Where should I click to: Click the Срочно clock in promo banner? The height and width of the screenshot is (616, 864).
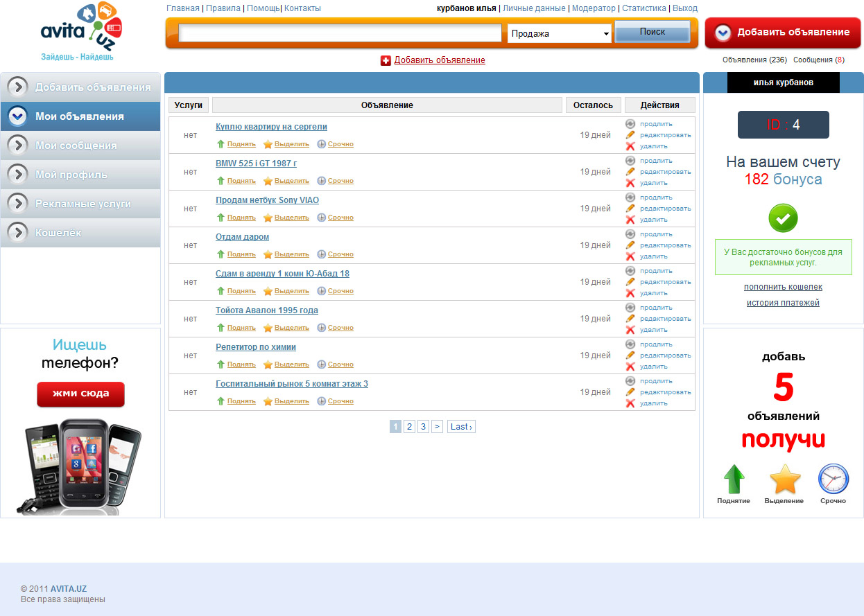(833, 479)
